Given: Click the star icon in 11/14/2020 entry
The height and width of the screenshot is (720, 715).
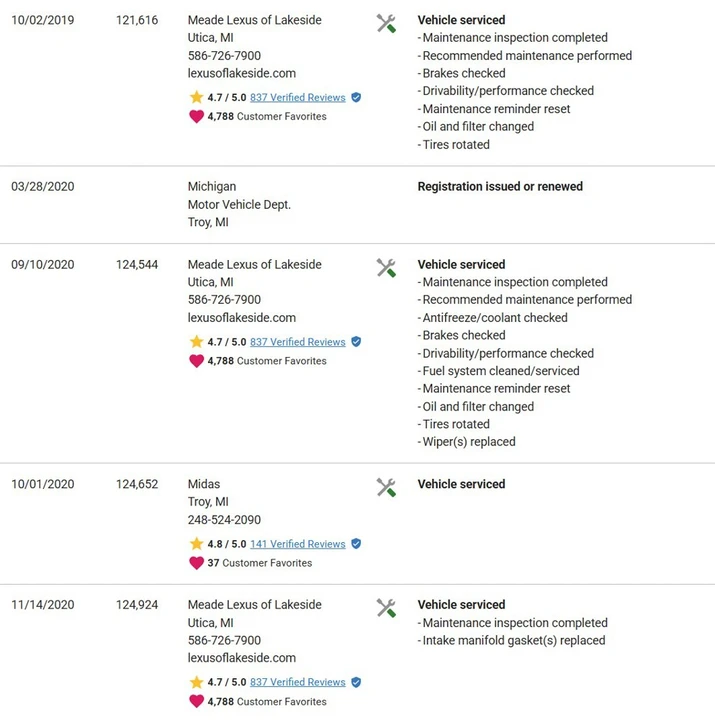Looking at the screenshot, I should (x=196, y=682).
